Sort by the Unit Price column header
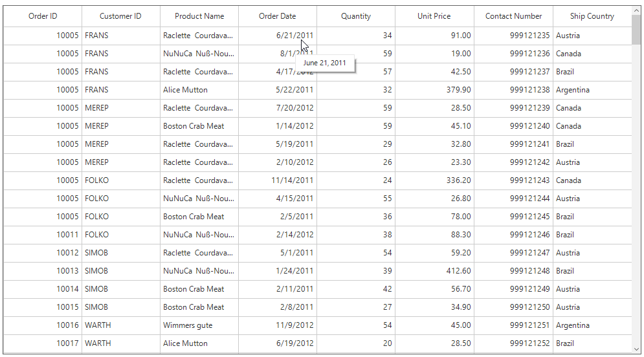This screenshot has height=357, width=644. pyautogui.click(x=434, y=16)
